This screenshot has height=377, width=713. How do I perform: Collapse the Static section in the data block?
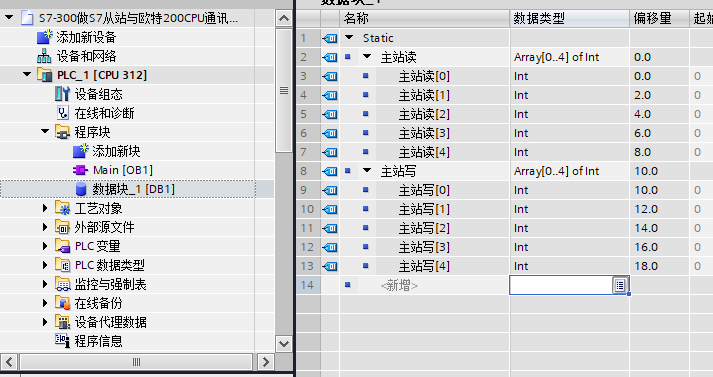coord(349,37)
